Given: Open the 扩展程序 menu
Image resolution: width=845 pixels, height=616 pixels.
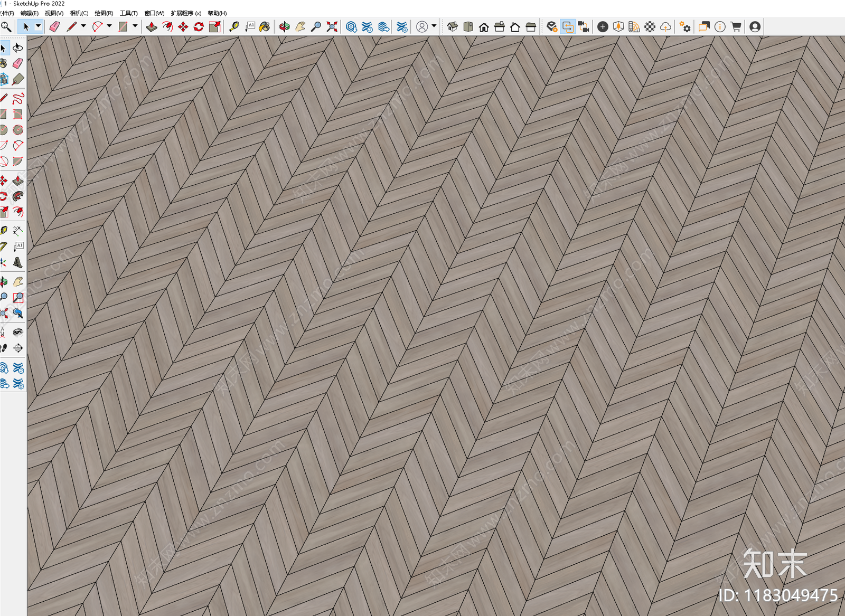Looking at the screenshot, I should point(186,13).
